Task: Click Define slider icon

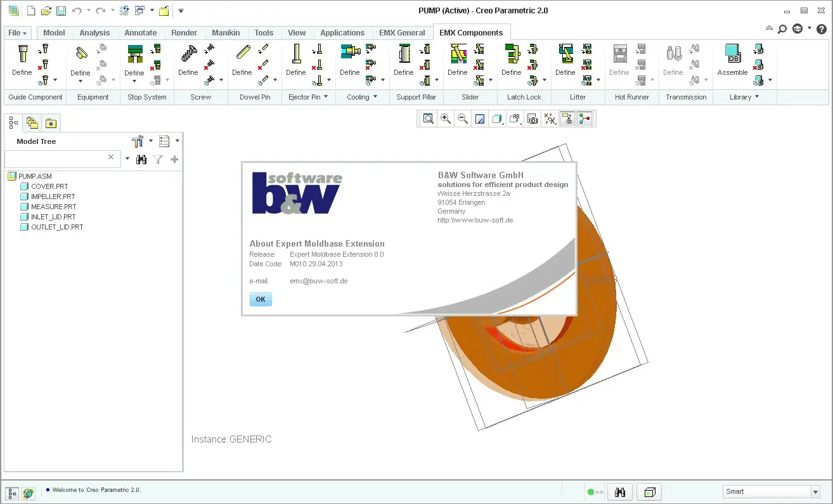Action: (458, 53)
